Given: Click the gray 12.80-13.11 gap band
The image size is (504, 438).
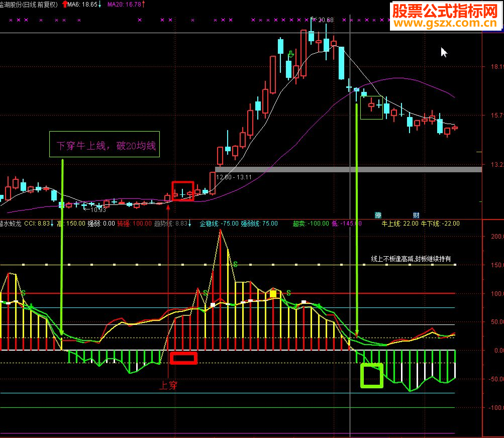Looking at the screenshot, I should click(348, 169).
